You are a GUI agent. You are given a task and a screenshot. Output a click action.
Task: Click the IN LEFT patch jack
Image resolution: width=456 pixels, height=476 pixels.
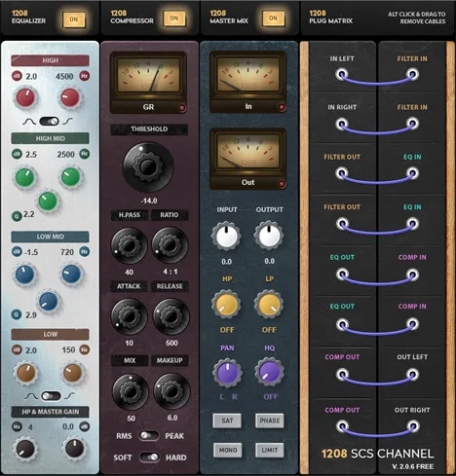[342, 75]
